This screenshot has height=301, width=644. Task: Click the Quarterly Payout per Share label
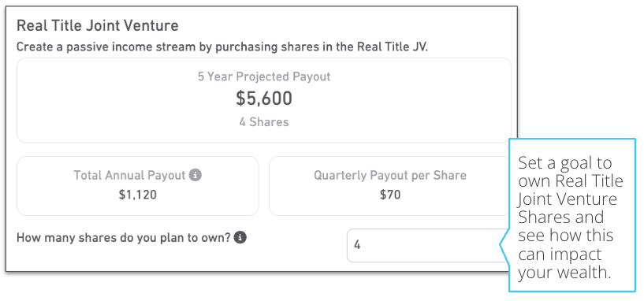coord(390,176)
